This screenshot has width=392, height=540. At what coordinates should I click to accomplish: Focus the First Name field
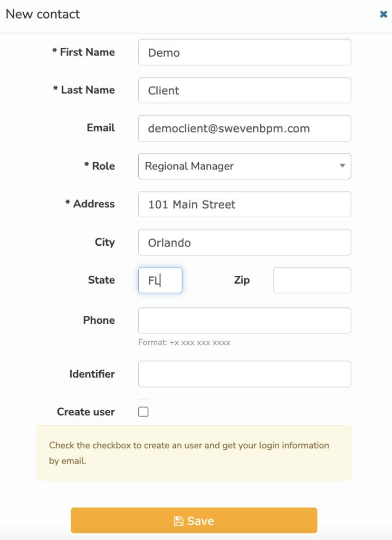point(245,52)
